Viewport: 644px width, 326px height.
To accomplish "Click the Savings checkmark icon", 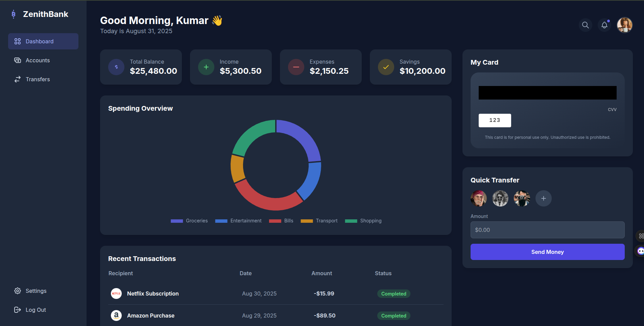I will [x=386, y=67].
